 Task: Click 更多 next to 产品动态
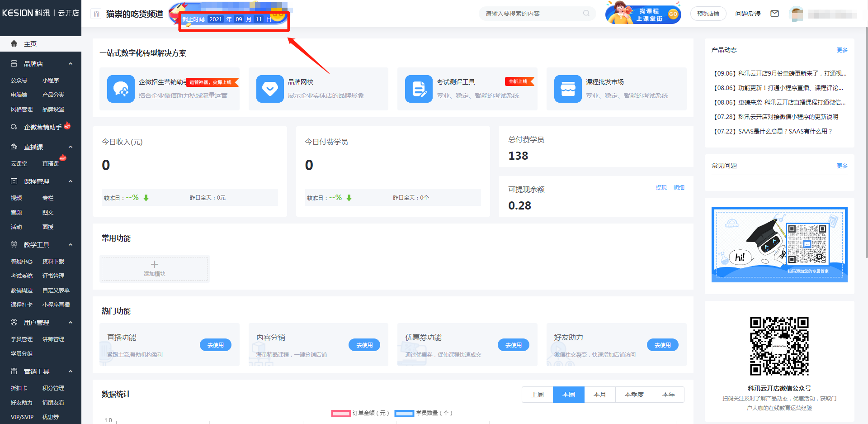coord(842,50)
